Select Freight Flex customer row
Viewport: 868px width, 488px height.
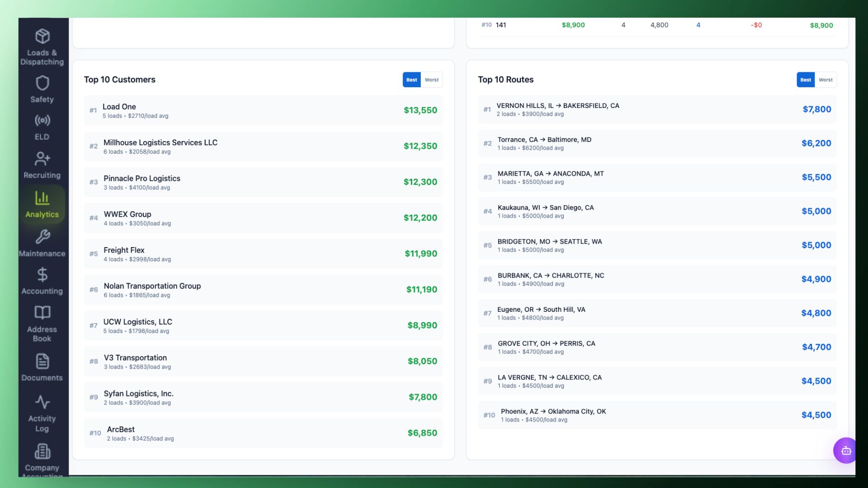coord(263,253)
